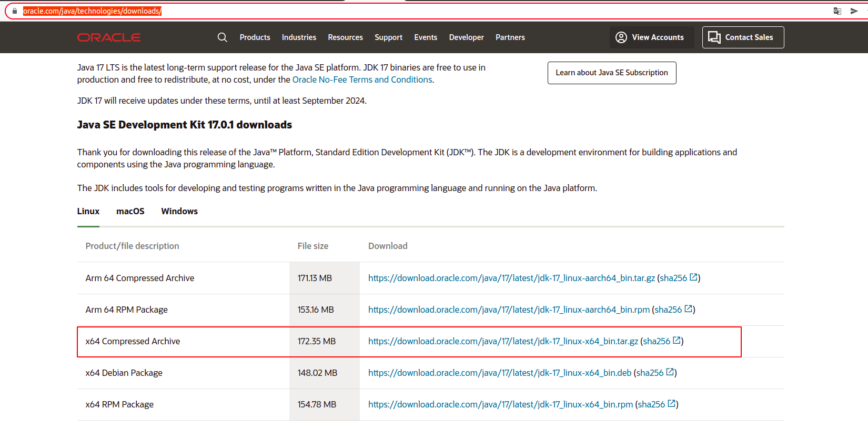868x428 pixels.
Task: Click Learn about Java SE Subscription
Action: coord(612,73)
